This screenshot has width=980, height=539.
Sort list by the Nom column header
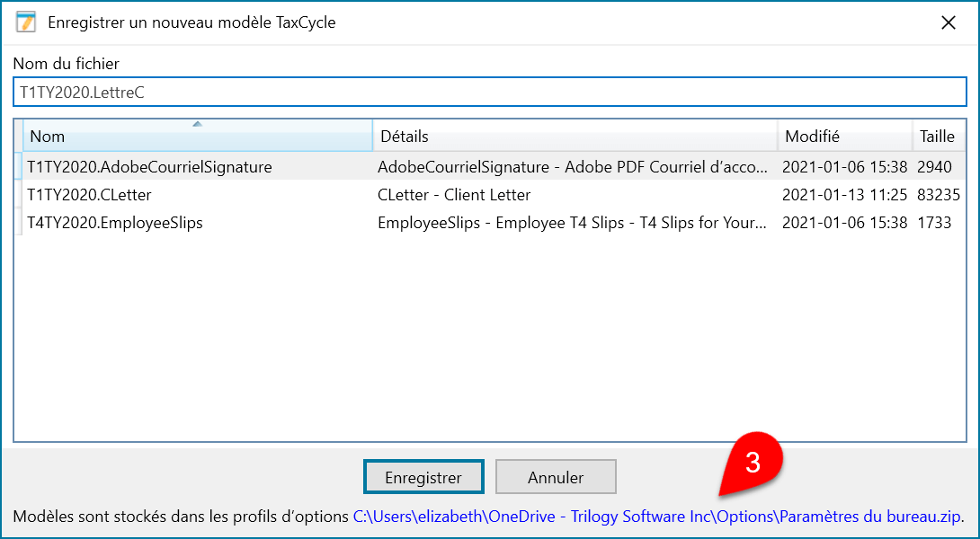pos(198,136)
